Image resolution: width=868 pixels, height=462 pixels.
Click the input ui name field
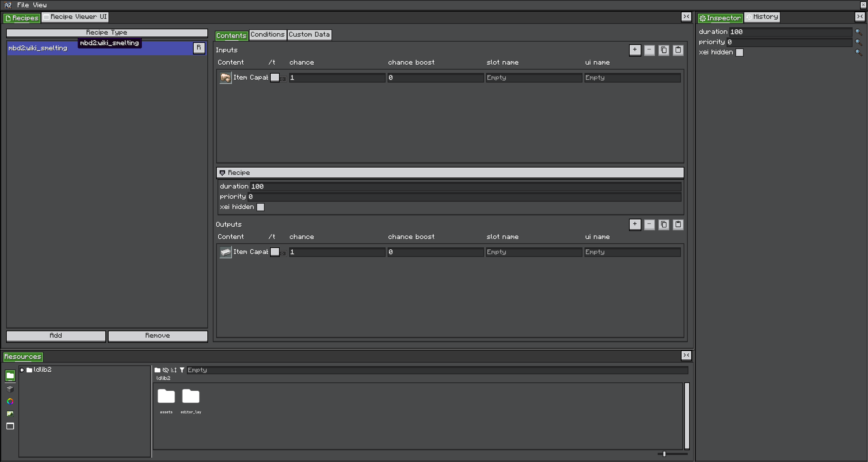[x=632, y=78]
